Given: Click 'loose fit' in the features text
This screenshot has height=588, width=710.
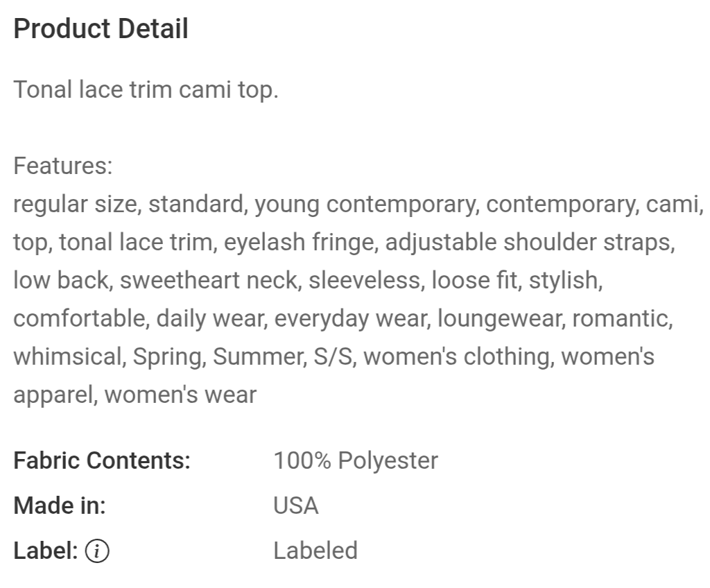Looking at the screenshot, I should [474, 280].
